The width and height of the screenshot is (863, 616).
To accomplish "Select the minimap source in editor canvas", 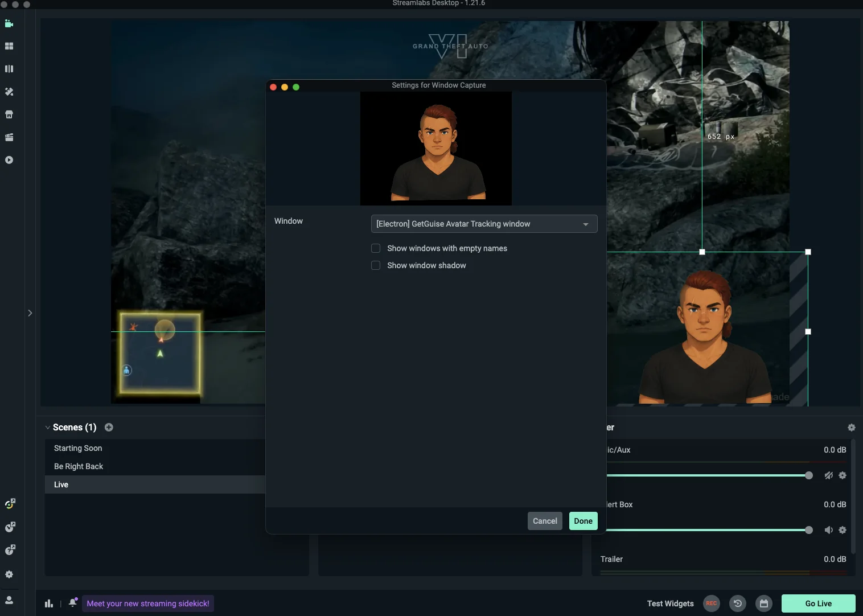I will click(x=160, y=353).
